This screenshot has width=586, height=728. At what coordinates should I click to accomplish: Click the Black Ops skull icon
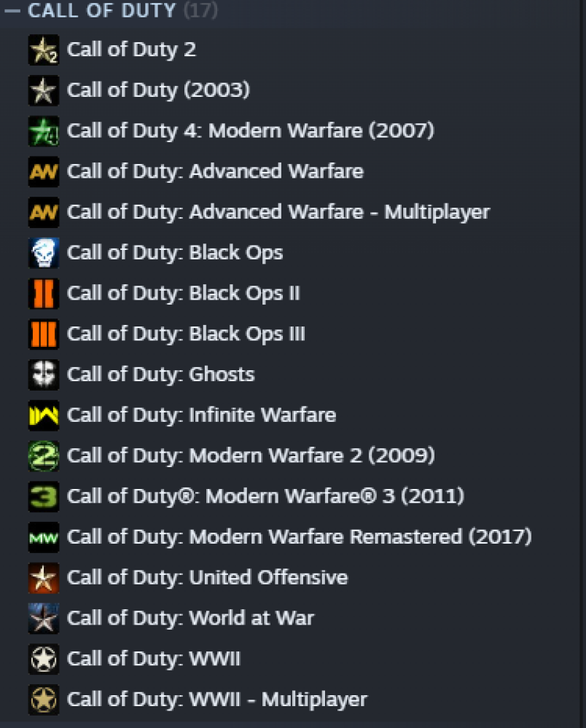click(x=44, y=253)
